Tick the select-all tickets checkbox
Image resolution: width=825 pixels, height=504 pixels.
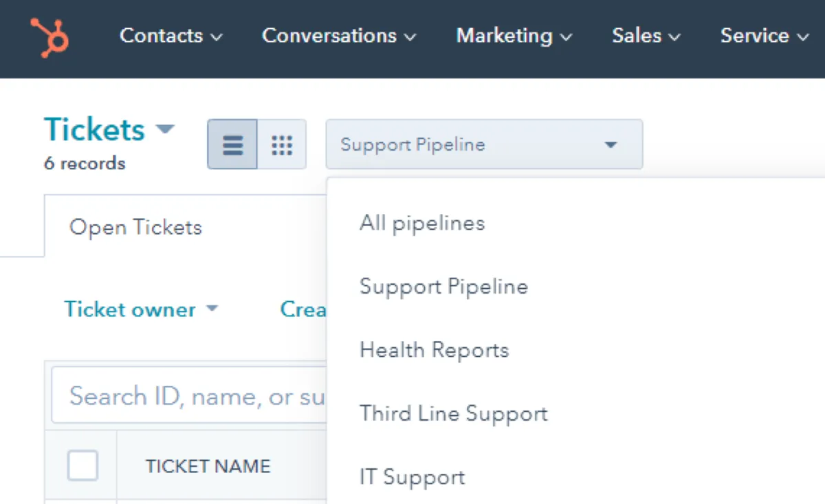tap(82, 465)
